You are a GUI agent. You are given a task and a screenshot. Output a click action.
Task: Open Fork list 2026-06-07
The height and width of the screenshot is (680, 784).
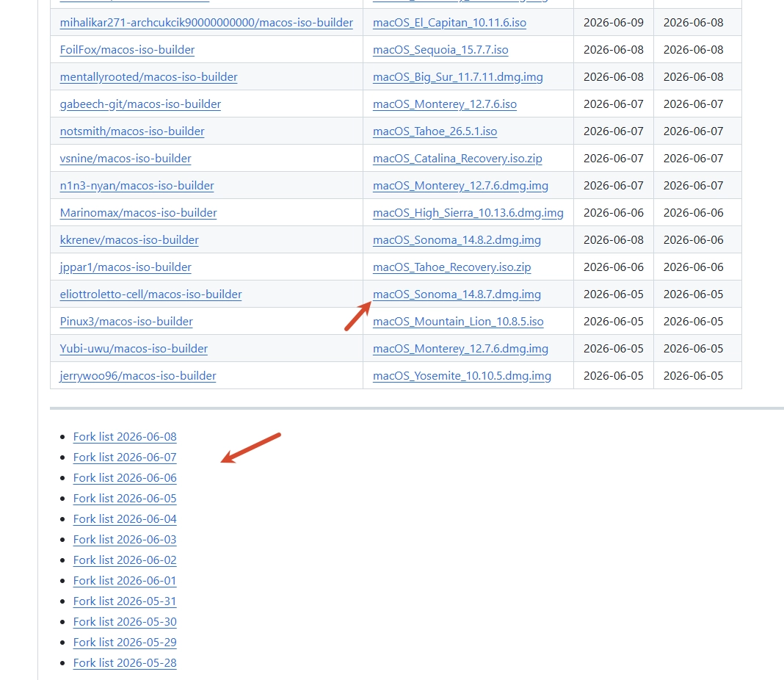(125, 457)
